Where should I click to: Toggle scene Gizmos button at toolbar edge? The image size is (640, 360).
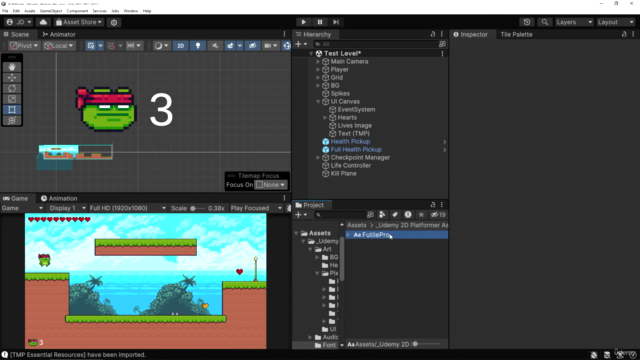287,46
